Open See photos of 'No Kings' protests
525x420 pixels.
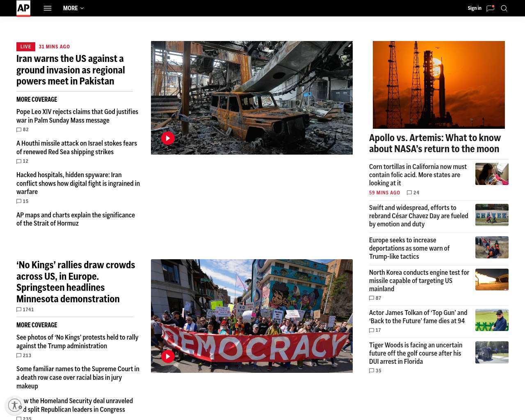(x=77, y=342)
